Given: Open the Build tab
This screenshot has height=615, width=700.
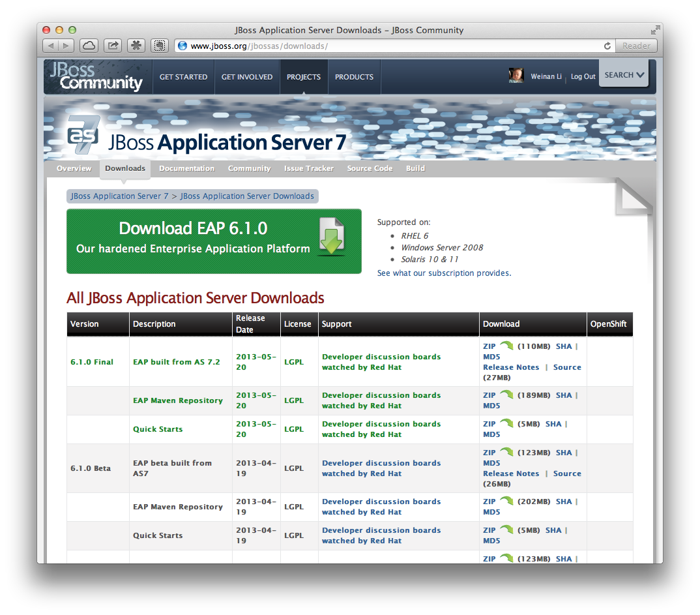Looking at the screenshot, I should tap(415, 168).
